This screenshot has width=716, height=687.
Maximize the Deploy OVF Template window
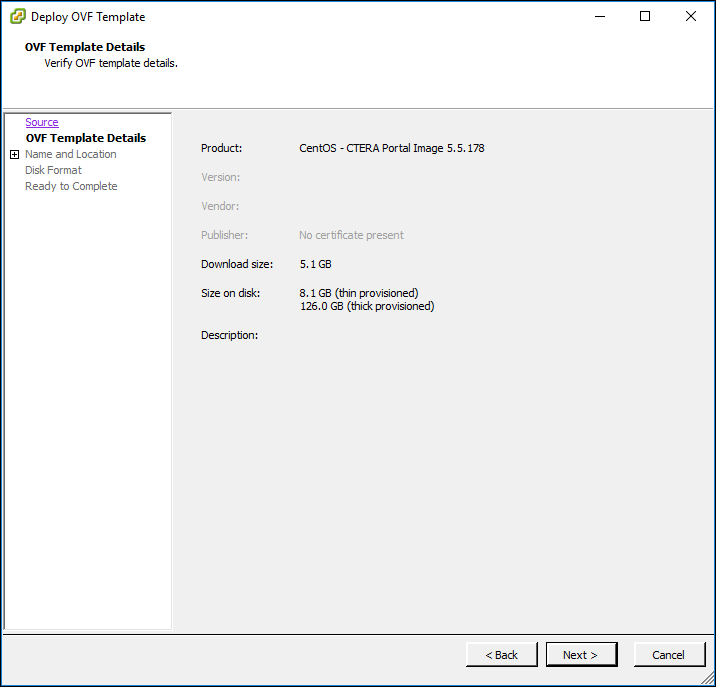(645, 16)
